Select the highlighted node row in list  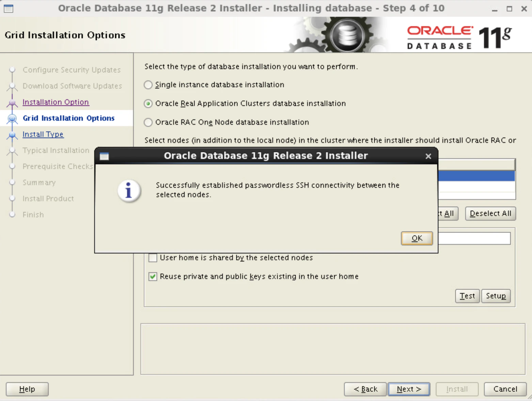pyautogui.click(x=476, y=176)
